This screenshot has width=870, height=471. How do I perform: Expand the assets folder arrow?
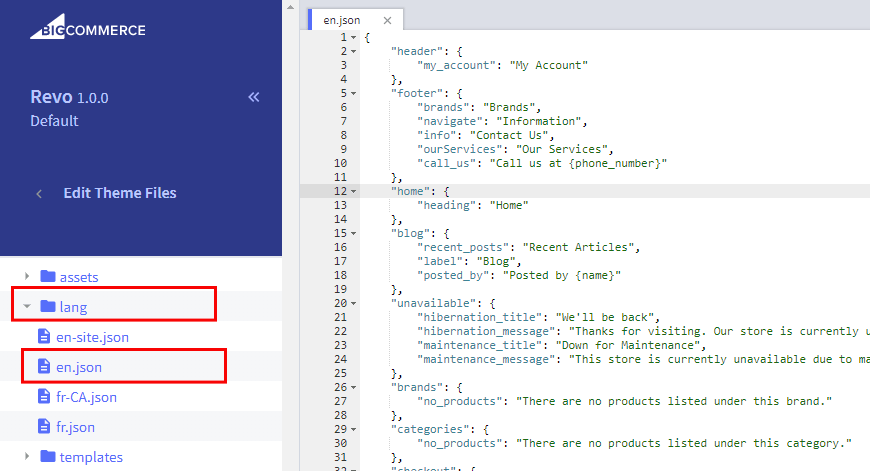(26, 277)
